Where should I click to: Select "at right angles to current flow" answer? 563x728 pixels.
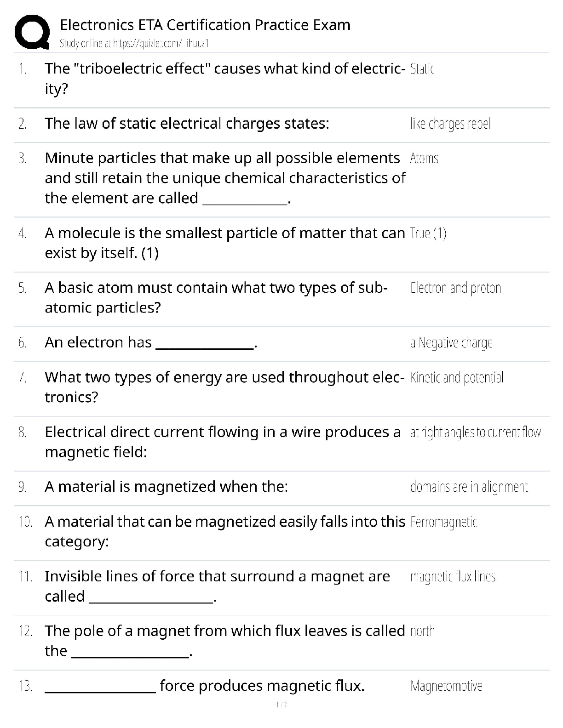pos(475,432)
